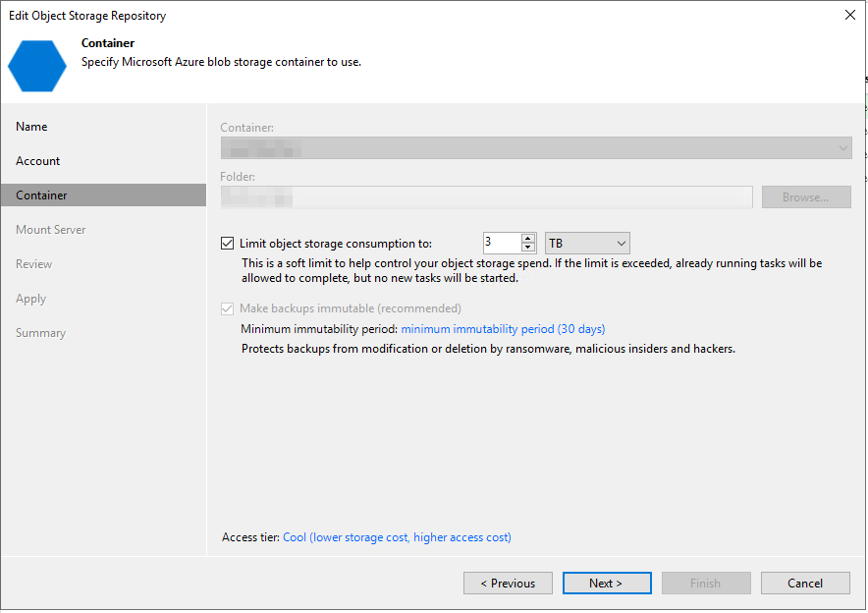Click the Browse button for folder

click(806, 197)
